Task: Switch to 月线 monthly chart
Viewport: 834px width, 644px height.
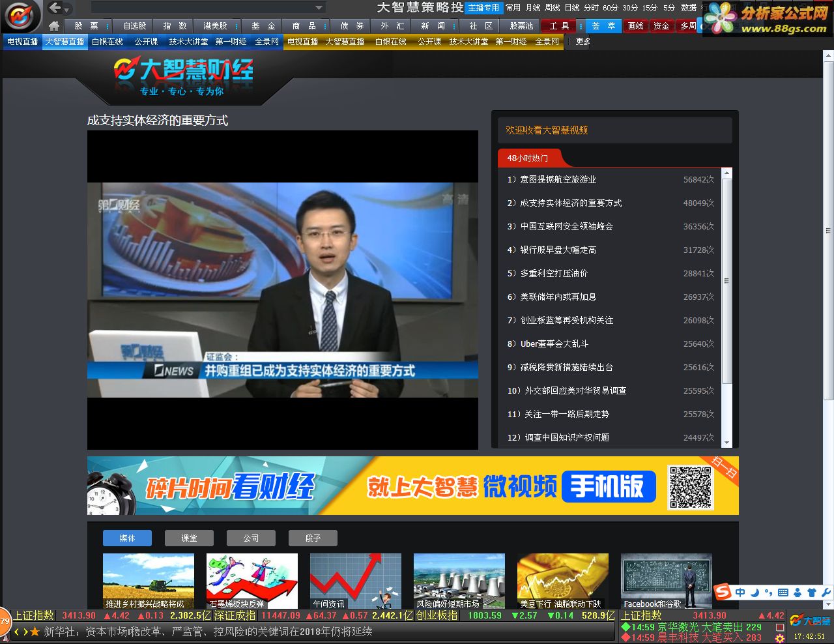Action: pos(533,8)
